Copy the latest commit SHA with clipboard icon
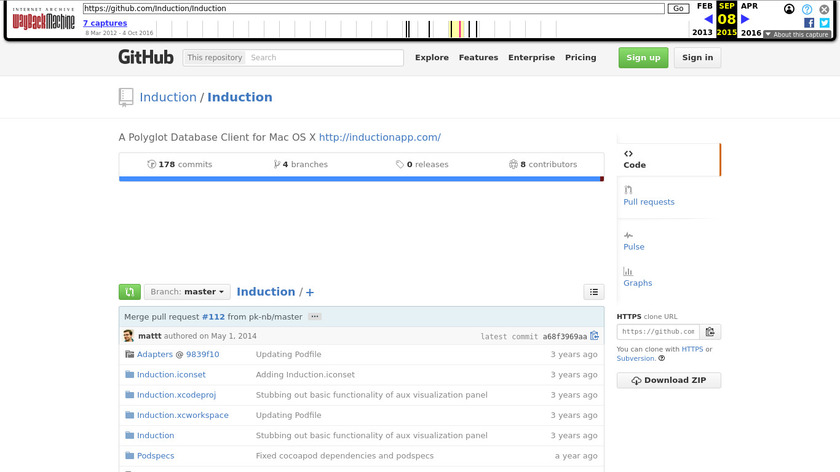The width and height of the screenshot is (840, 472). [594, 336]
